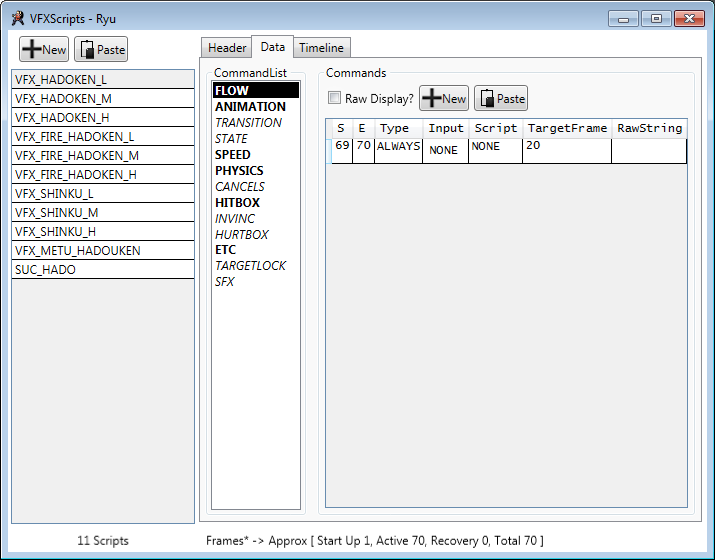The image size is (715, 560).
Task: Select PHYSICS command category
Action: tap(239, 171)
